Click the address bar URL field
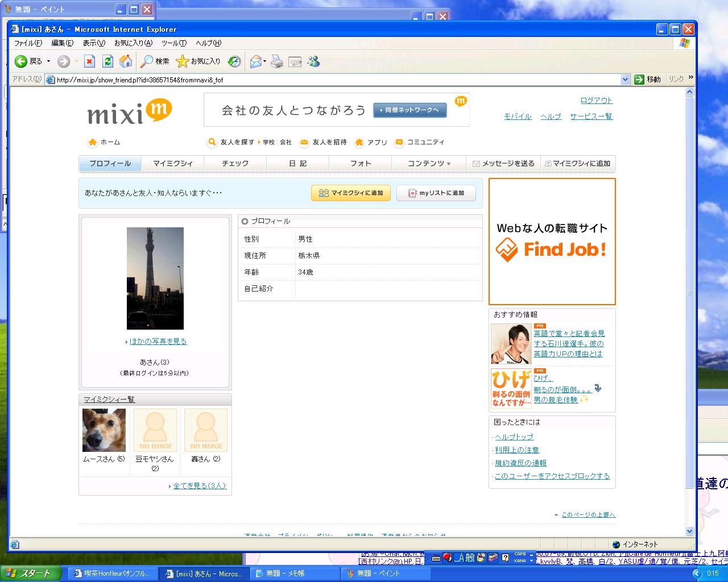This screenshot has width=728, height=582. 338,80
